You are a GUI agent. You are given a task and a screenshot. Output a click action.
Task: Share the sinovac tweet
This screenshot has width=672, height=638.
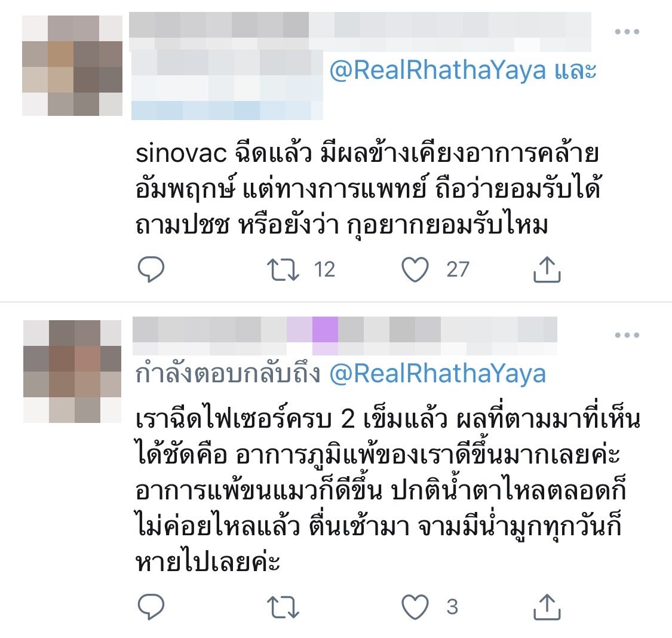(547, 269)
